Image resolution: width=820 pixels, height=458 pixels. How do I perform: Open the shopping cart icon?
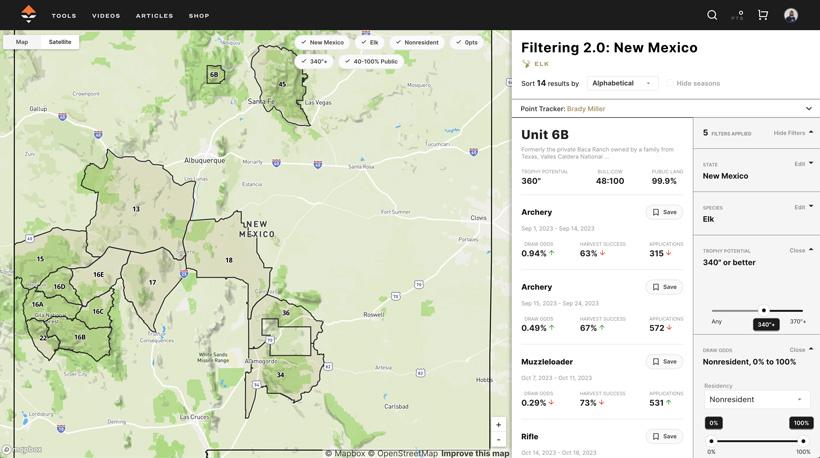(763, 15)
